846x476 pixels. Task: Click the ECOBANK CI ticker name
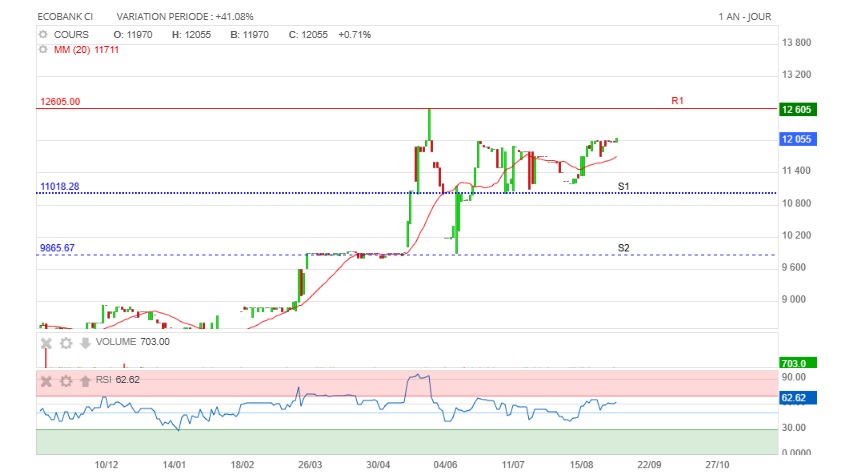[x=65, y=17]
